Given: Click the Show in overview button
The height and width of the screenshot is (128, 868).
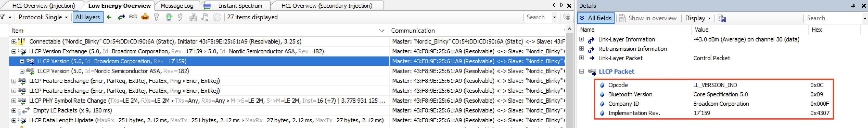Looking at the screenshot, I should 648,18.
